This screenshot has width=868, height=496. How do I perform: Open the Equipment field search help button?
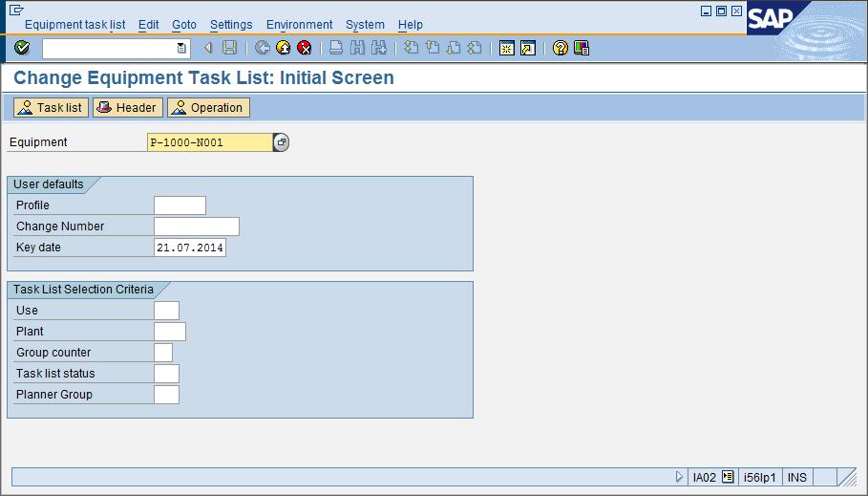click(x=281, y=142)
